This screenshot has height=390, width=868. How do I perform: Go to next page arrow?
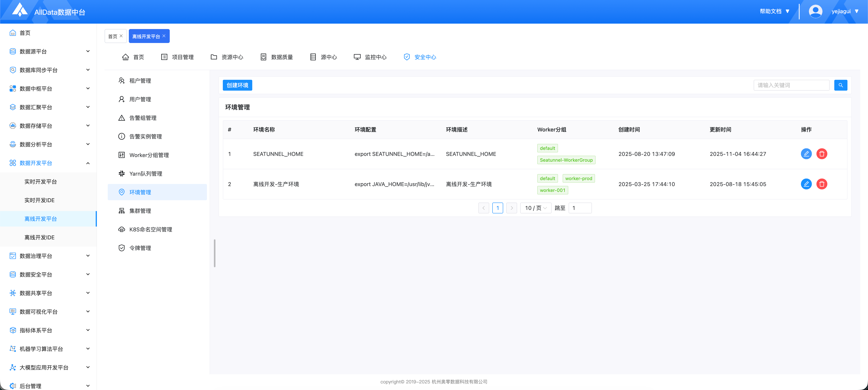tap(511, 208)
